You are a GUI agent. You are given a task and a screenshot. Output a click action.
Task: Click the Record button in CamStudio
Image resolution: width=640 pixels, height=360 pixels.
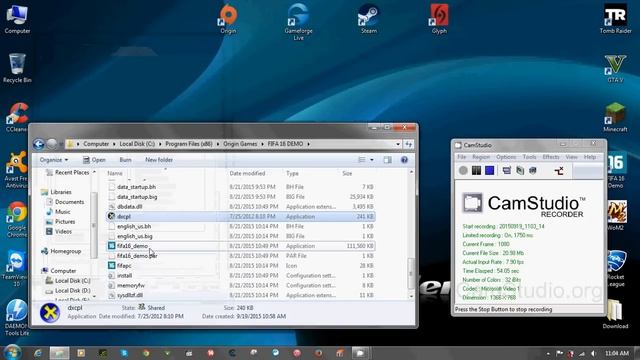pos(463,171)
